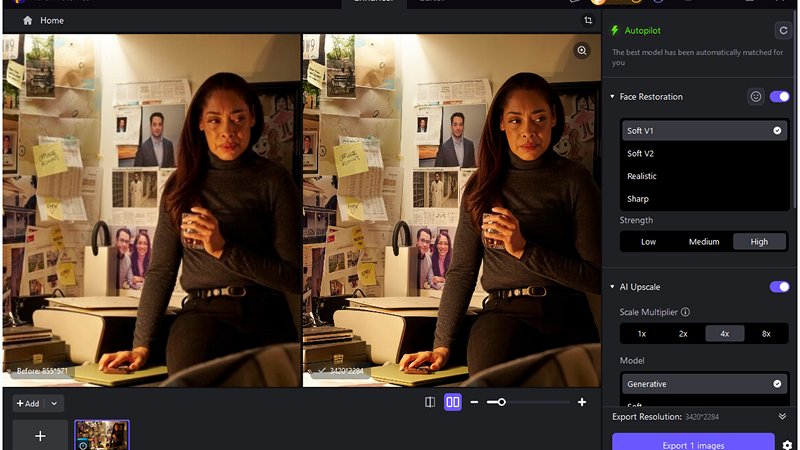
Task: Select the 1x scale multiplier
Action: (x=642, y=334)
